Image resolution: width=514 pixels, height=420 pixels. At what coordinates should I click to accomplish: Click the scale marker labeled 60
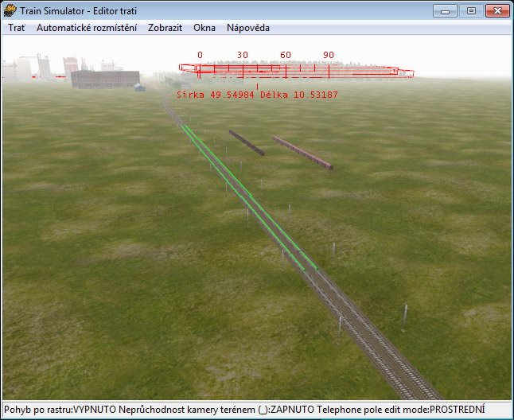286,55
